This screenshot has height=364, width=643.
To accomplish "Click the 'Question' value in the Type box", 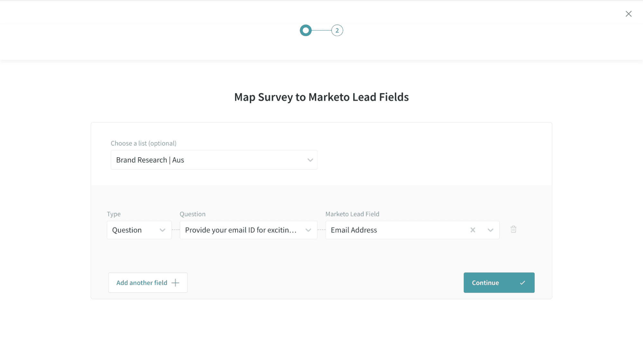I will [127, 230].
